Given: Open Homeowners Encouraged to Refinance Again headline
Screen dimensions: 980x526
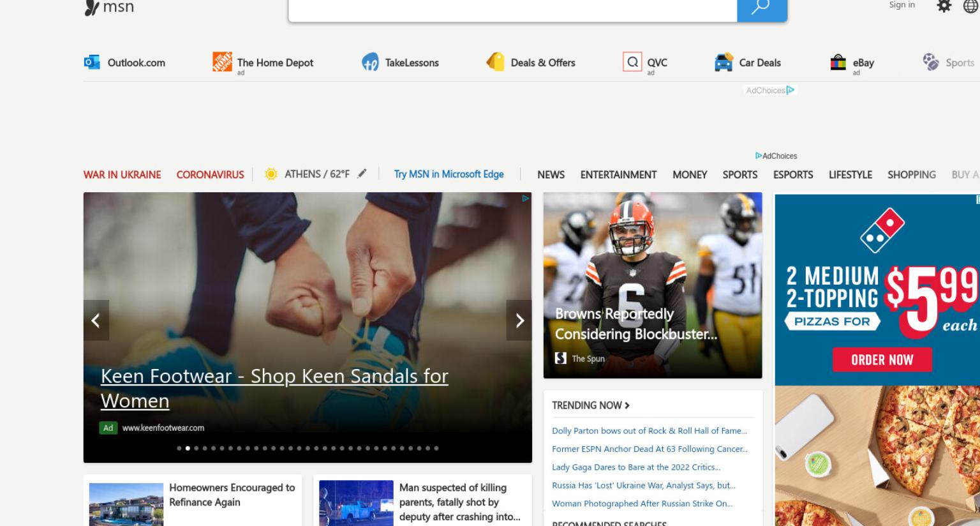Looking at the screenshot, I should [232, 495].
